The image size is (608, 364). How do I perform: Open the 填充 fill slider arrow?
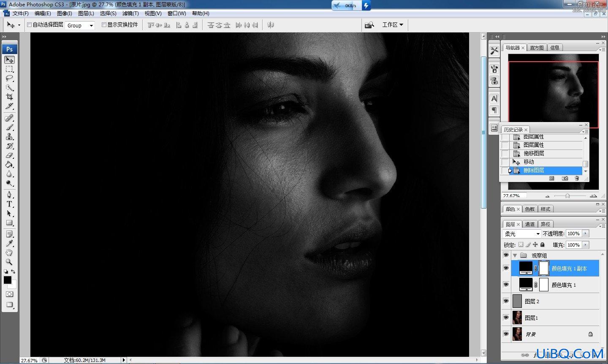coord(585,245)
